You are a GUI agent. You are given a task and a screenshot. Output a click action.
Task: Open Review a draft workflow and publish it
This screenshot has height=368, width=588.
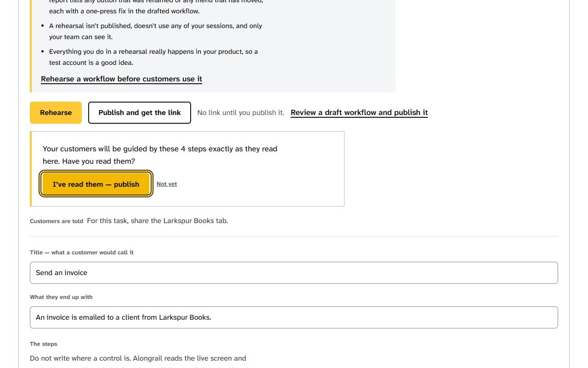click(359, 113)
